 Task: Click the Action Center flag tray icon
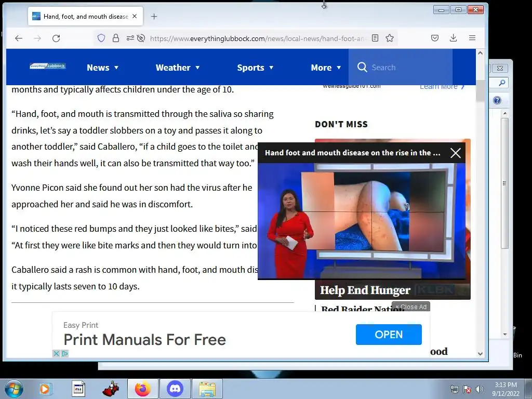pyautogui.click(x=467, y=389)
